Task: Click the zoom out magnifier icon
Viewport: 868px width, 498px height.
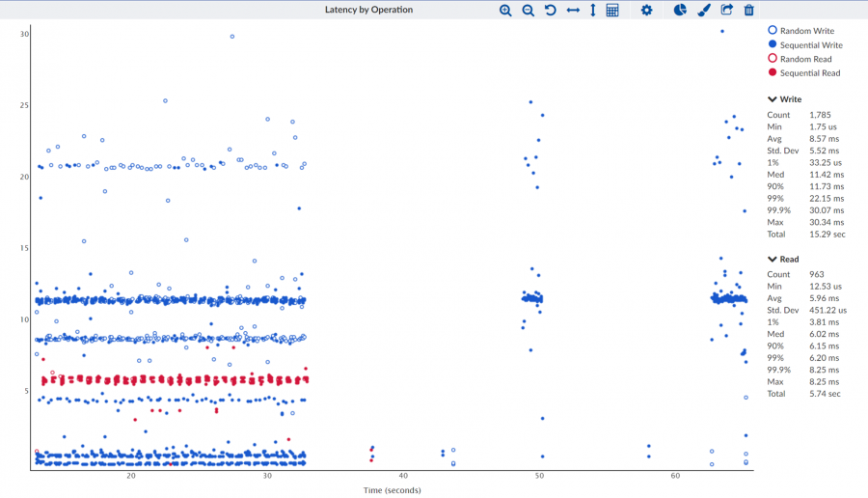Action: click(528, 10)
